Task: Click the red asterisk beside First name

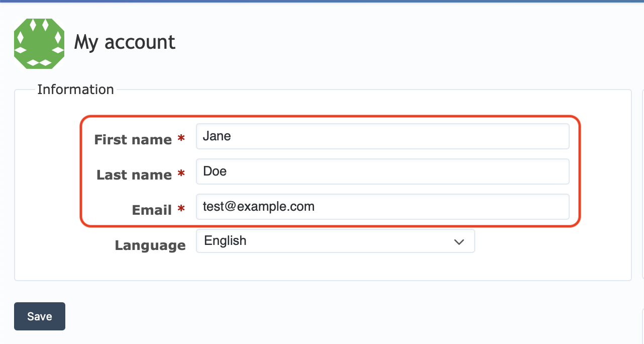Action: [x=181, y=139]
